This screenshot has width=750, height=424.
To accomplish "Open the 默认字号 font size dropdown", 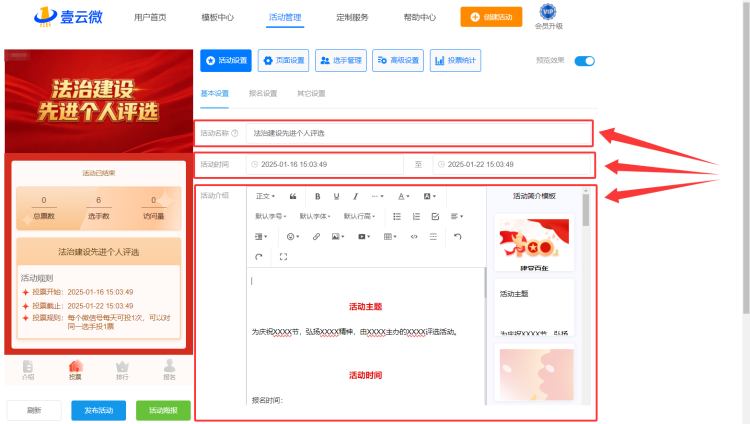I will (271, 216).
